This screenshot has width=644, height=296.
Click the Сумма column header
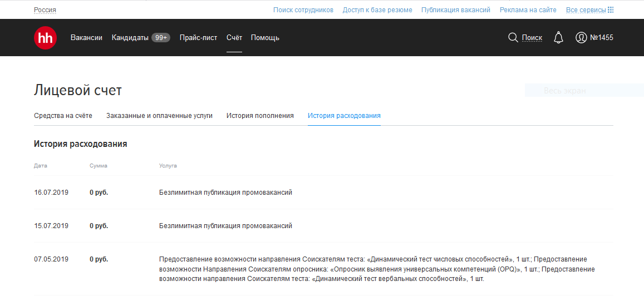coord(99,166)
